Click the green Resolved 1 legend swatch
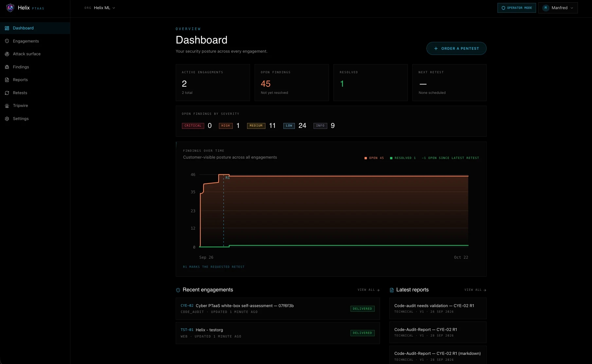This screenshot has width=592, height=364. pyautogui.click(x=391, y=158)
